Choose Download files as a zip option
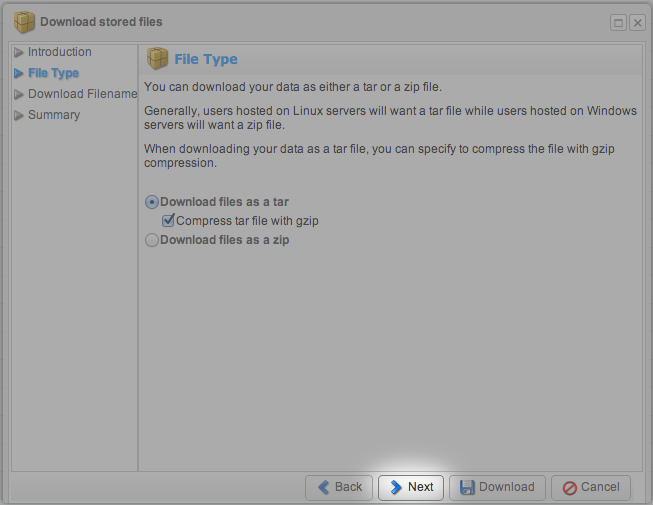This screenshot has width=653, height=505. pyautogui.click(x=152, y=240)
